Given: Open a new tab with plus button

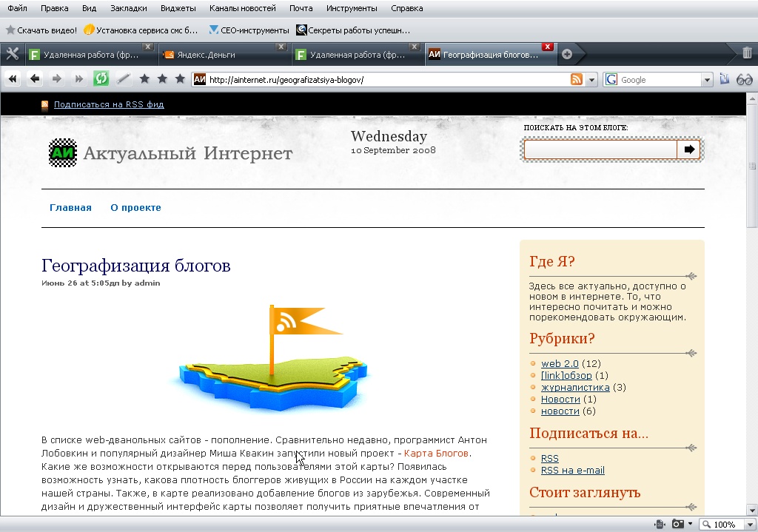Looking at the screenshot, I should [567, 54].
